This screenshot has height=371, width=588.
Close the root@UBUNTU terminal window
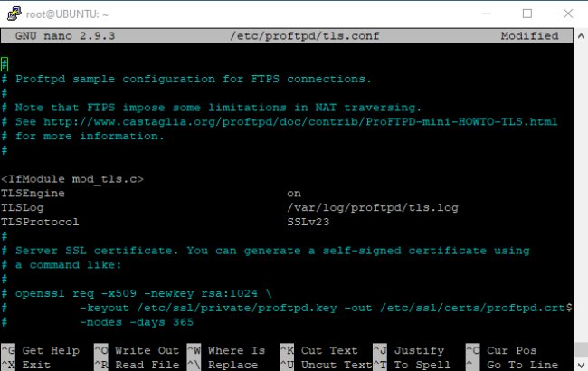pyautogui.click(x=568, y=14)
